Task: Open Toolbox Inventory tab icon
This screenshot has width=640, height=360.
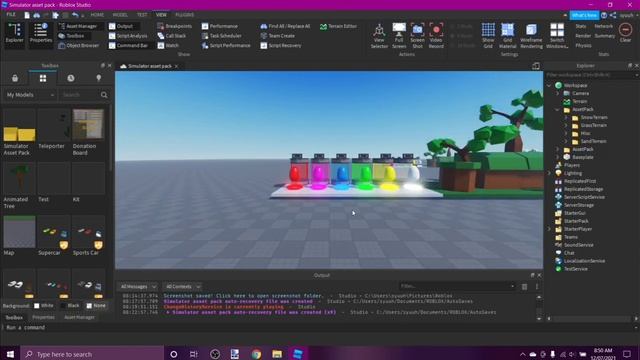Action: tap(43, 78)
